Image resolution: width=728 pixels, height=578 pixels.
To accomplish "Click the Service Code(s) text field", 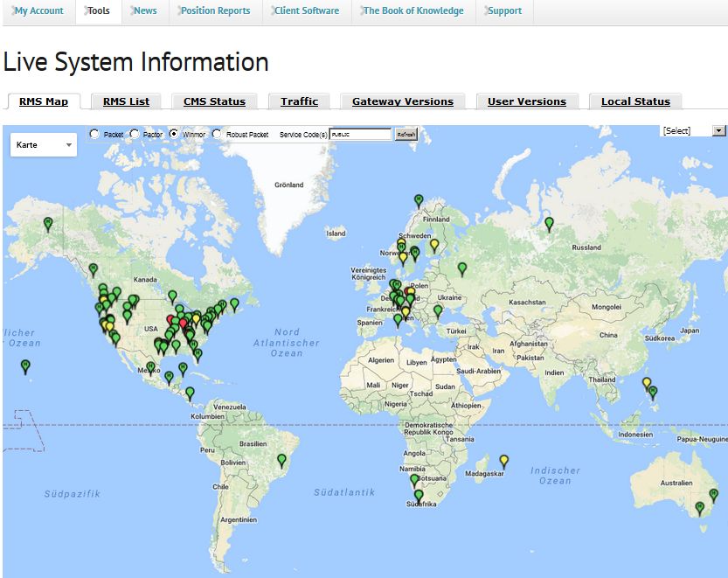I will [360, 135].
